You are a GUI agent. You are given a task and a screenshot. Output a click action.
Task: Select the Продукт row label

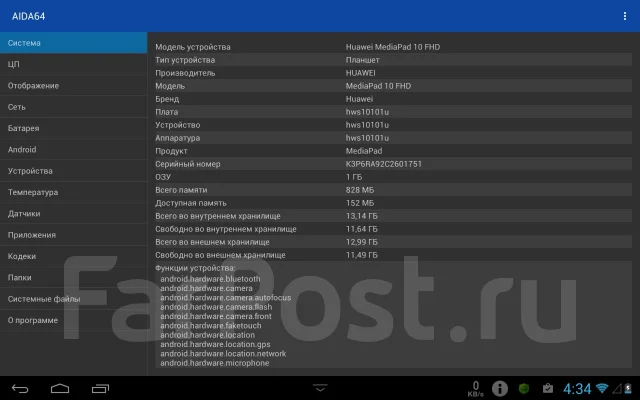(171, 151)
